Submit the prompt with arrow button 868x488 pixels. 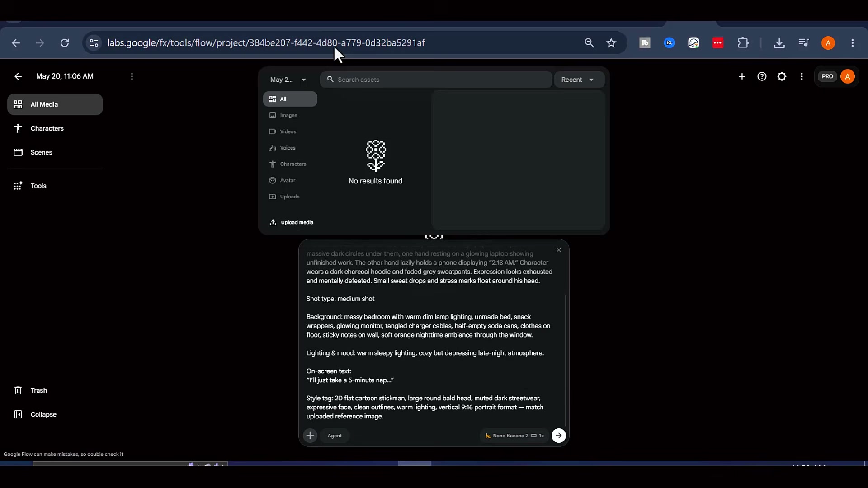559,436
